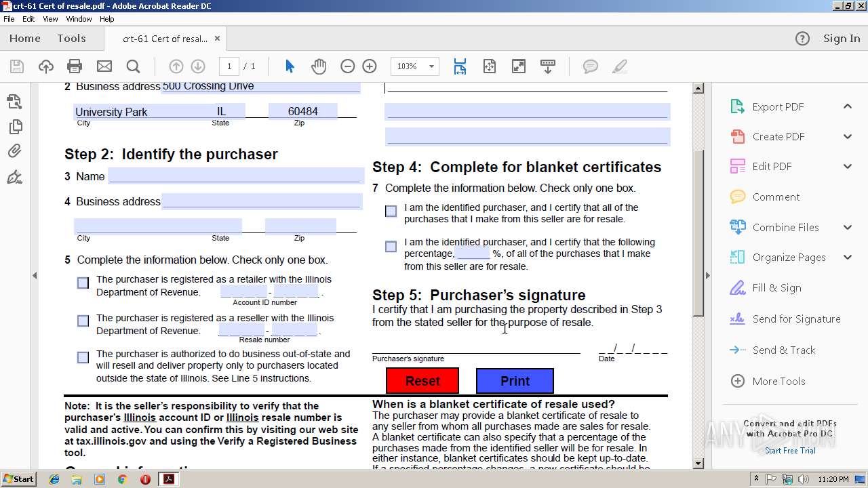Click the vertical scrollbar down arrow
868x488 pixels.
click(698, 464)
